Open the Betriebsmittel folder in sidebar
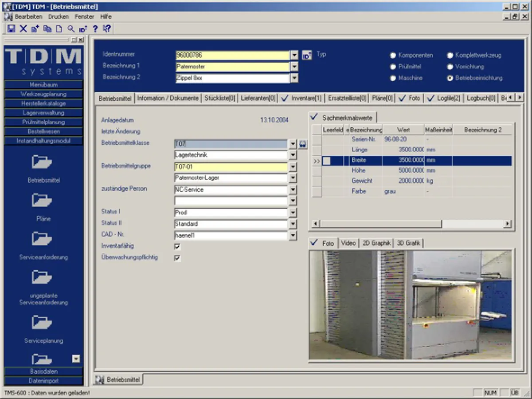This screenshot has width=532, height=399. (43, 162)
